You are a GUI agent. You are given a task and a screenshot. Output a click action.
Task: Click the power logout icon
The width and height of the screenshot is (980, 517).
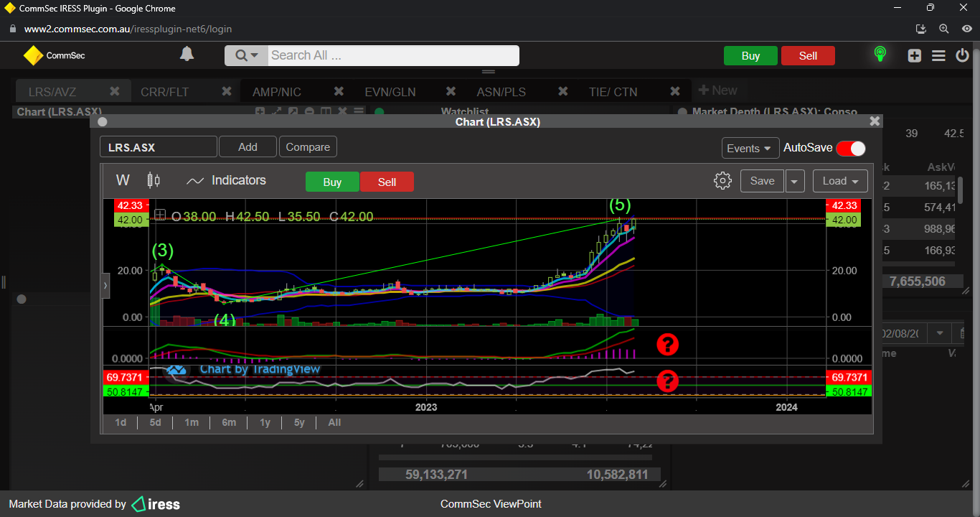point(962,55)
